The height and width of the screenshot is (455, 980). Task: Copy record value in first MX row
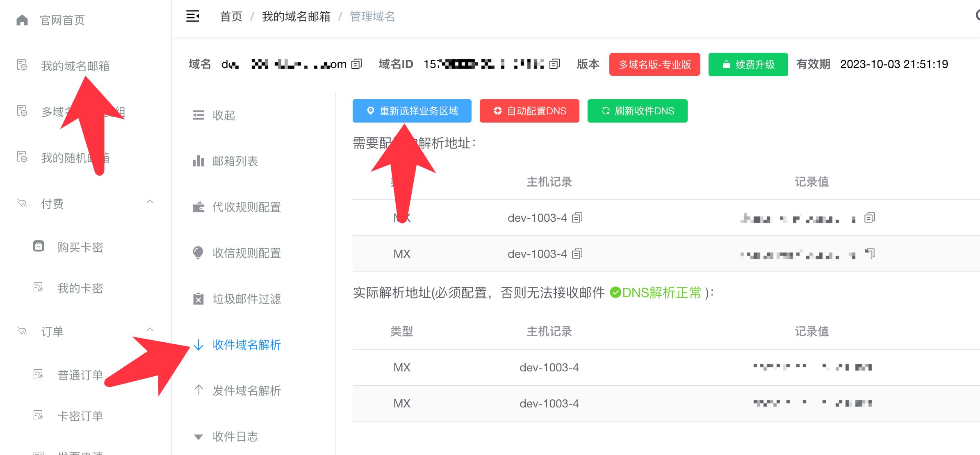pos(869,218)
